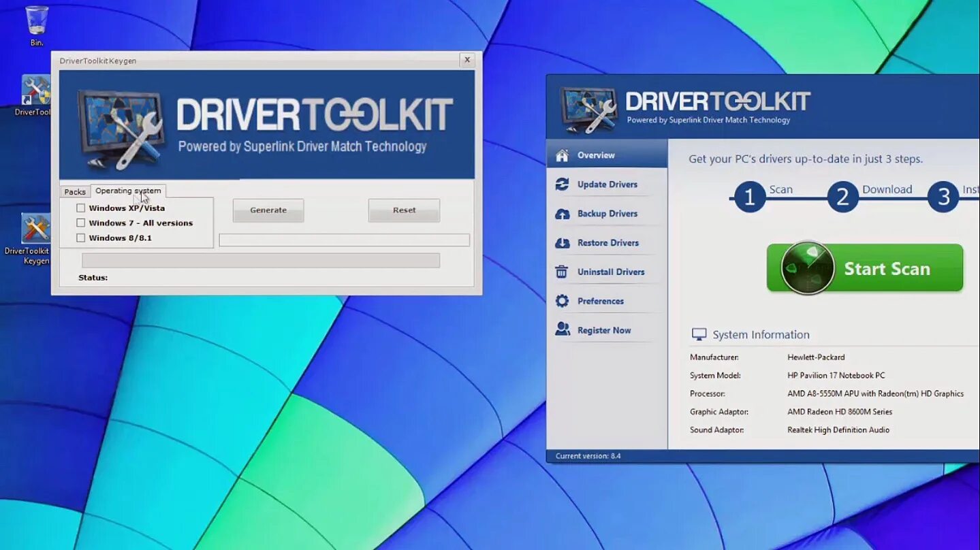Click the DriverToolkit logo in Keygen banner

coord(121,129)
